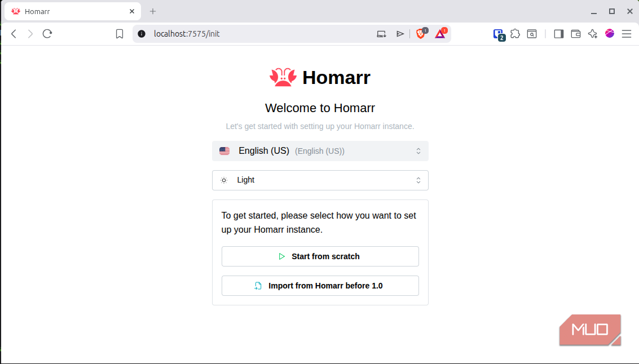This screenshot has height=364, width=639.
Task: Reload the page with the refresh icon
Action: click(x=47, y=34)
